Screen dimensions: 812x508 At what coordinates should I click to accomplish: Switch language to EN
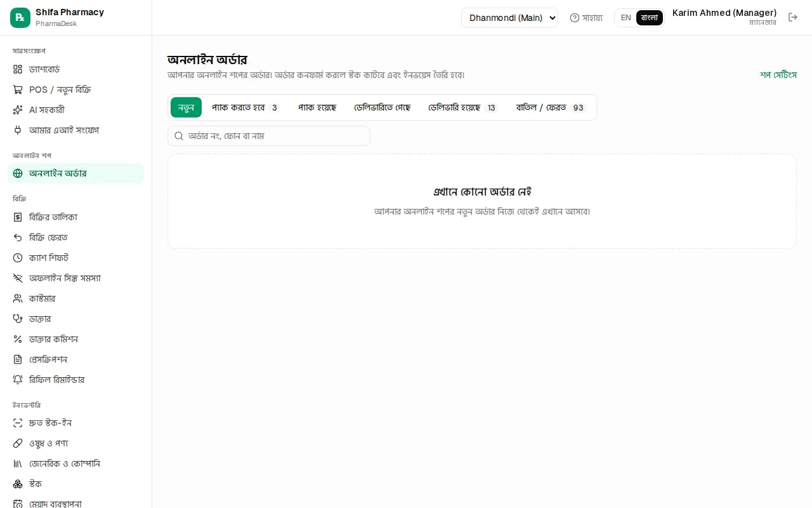pyautogui.click(x=625, y=18)
